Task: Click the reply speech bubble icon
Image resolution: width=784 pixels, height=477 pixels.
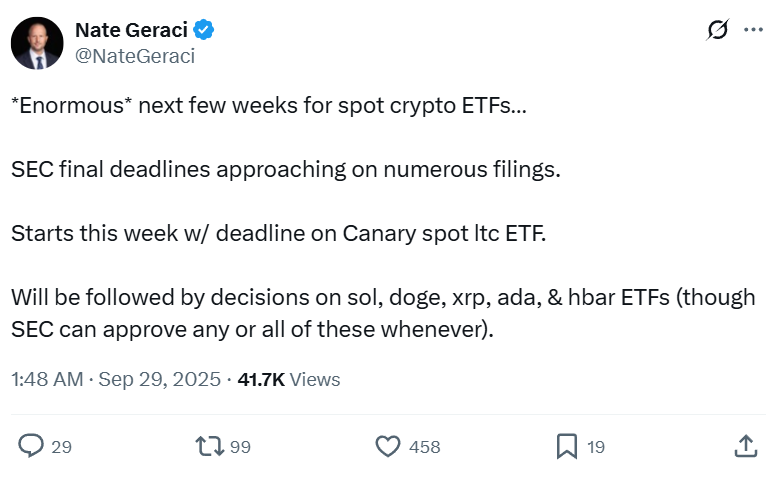Action: click(32, 446)
